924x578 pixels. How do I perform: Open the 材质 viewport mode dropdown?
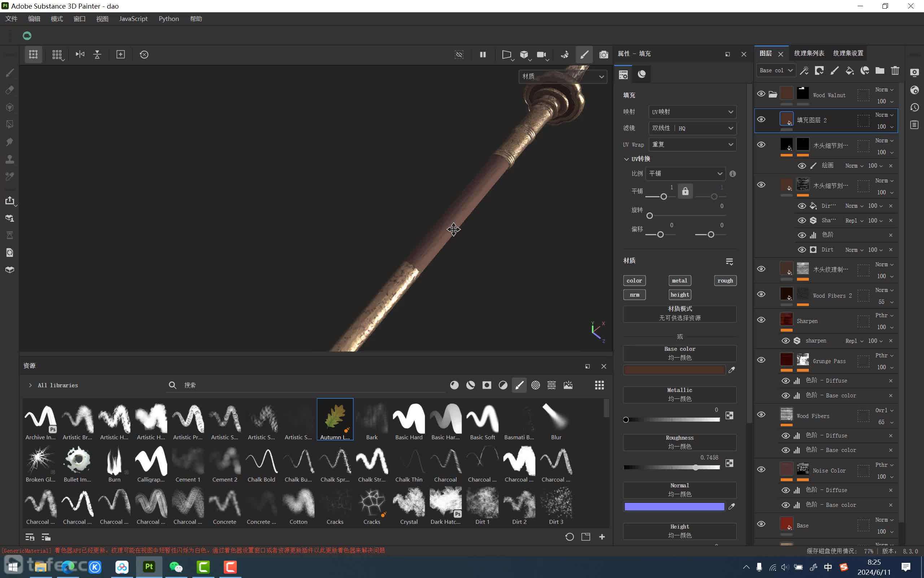coord(562,77)
